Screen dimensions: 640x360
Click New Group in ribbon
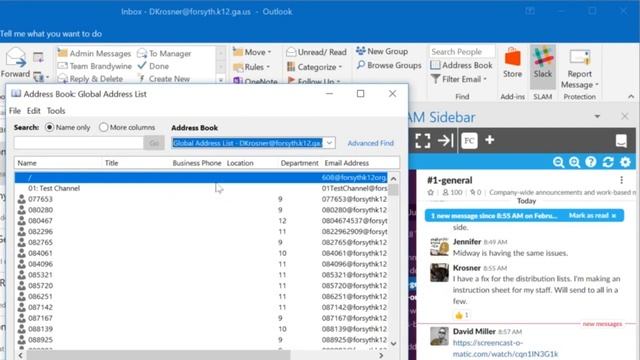(x=382, y=51)
